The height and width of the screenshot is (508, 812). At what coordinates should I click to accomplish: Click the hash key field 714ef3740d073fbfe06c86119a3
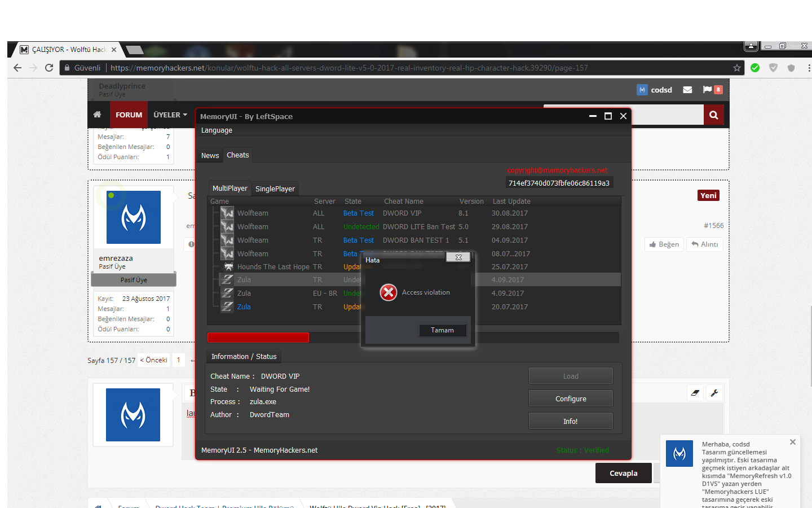click(x=559, y=183)
